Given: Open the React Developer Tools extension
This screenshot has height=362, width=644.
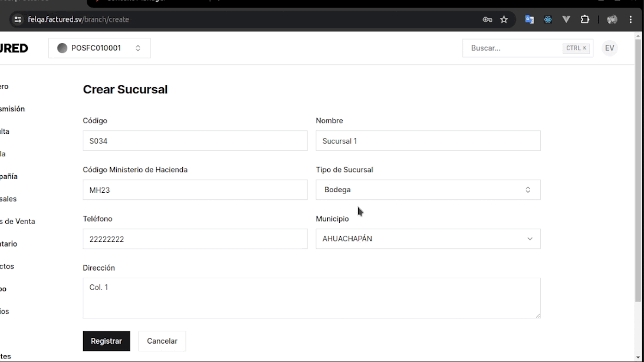Looking at the screenshot, I should click(x=548, y=19).
